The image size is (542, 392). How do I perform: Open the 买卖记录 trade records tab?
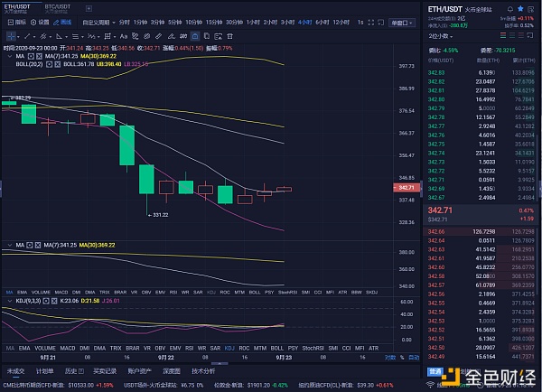105,371
